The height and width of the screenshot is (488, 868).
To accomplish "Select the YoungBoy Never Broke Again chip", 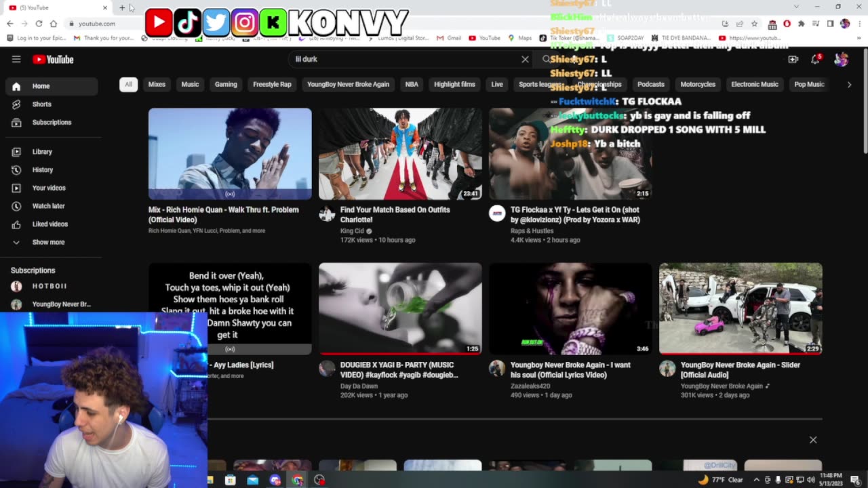I will point(348,84).
